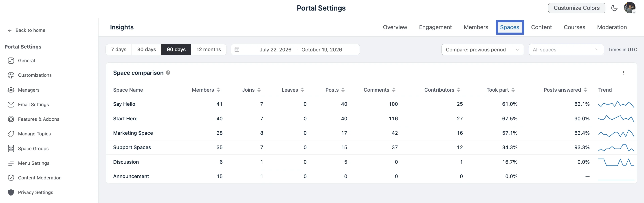Image resolution: width=644 pixels, height=203 pixels.
Task: Open the date range picker field
Action: point(295,49)
